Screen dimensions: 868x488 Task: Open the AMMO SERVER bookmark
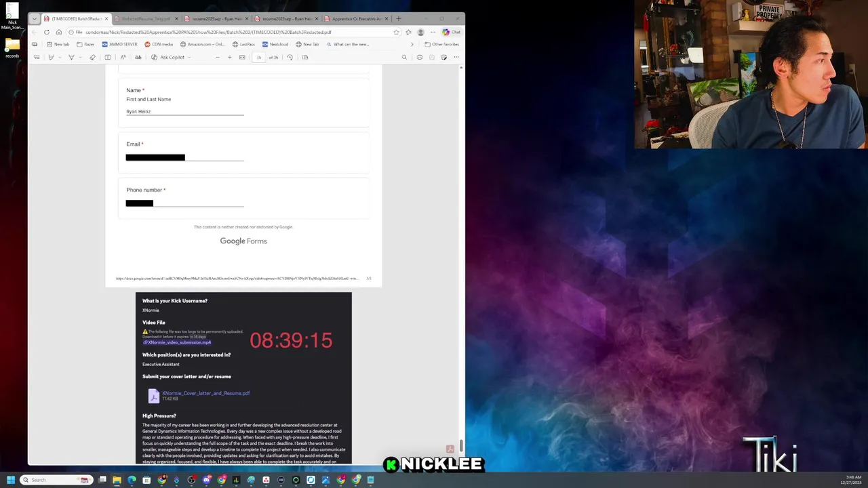click(x=119, y=44)
